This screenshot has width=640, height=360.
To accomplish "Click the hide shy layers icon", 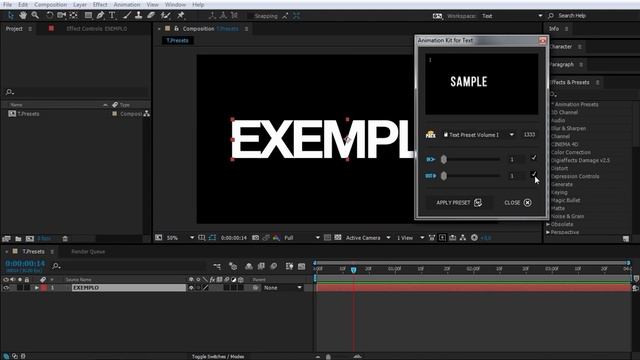I will [x=249, y=267].
